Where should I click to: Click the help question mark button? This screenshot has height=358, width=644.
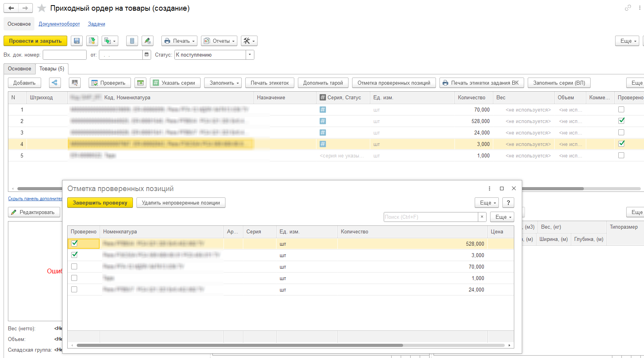tap(508, 203)
